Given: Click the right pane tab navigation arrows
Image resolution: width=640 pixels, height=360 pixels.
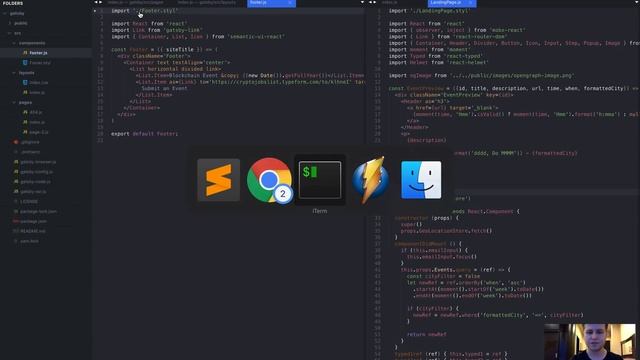Looking at the screenshot, I should [x=372, y=2].
